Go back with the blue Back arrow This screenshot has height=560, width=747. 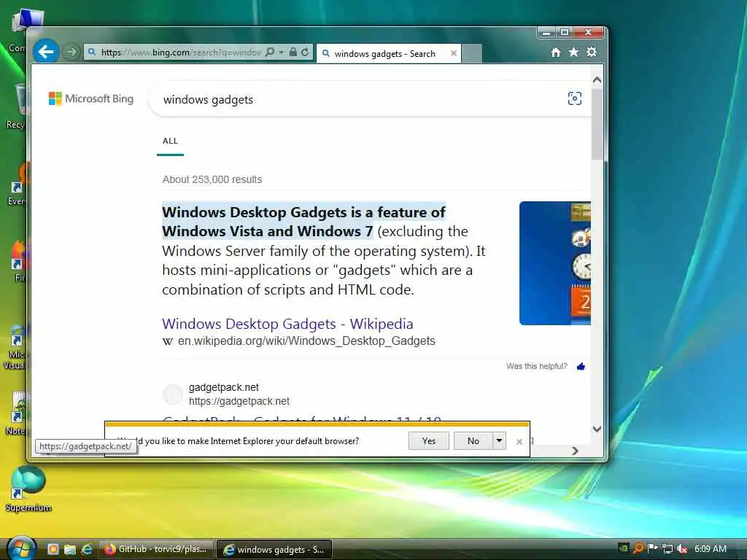tap(46, 52)
